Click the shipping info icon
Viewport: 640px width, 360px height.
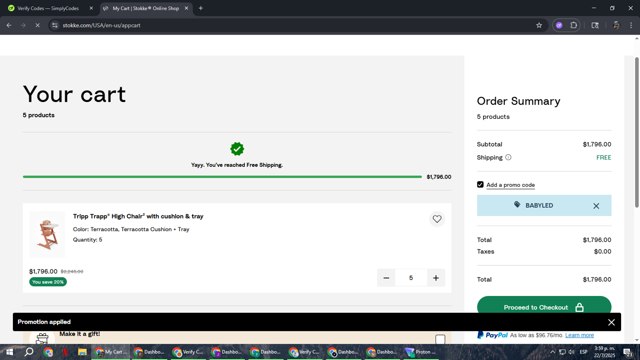point(508,157)
